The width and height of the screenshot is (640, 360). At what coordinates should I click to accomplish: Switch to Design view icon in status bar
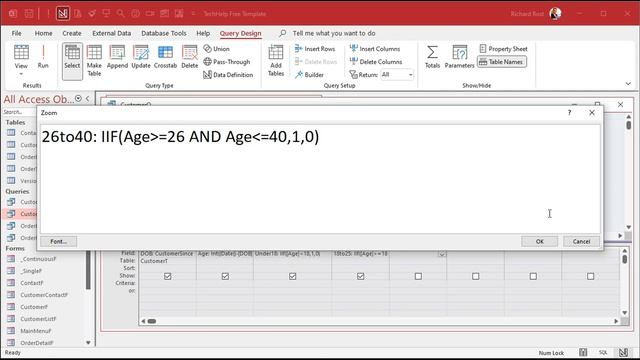click(x=623, y=353)
